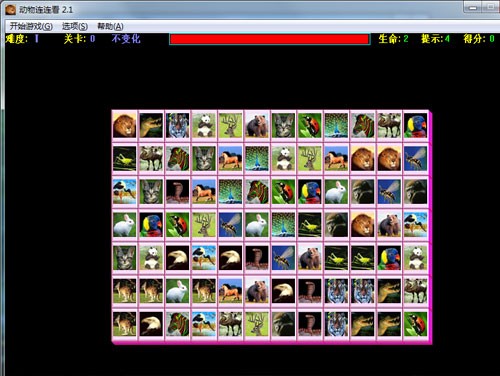This screenshot has width=500, height=376.
Task: Click the lion app icon in title bar
Action: click(10, 10)
